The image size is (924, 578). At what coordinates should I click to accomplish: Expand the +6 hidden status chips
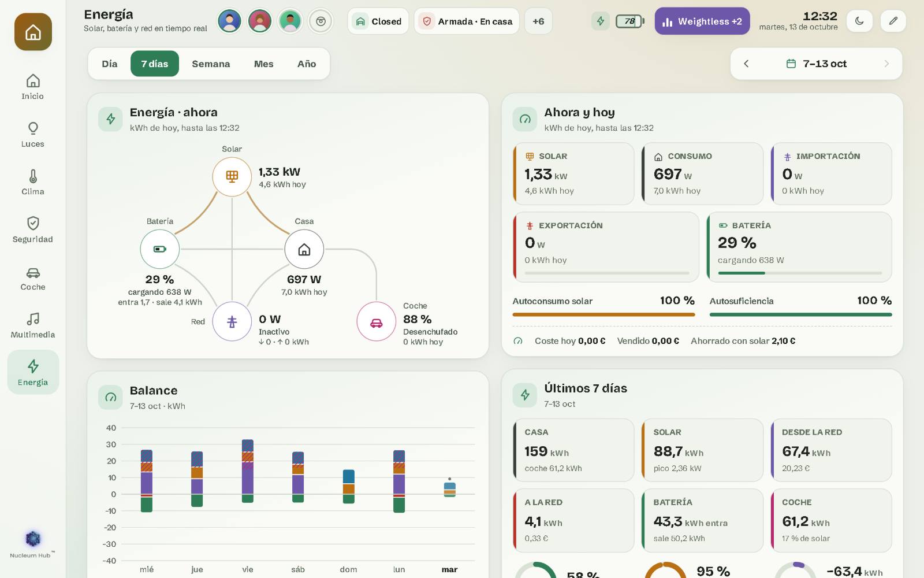coord(538,21)
